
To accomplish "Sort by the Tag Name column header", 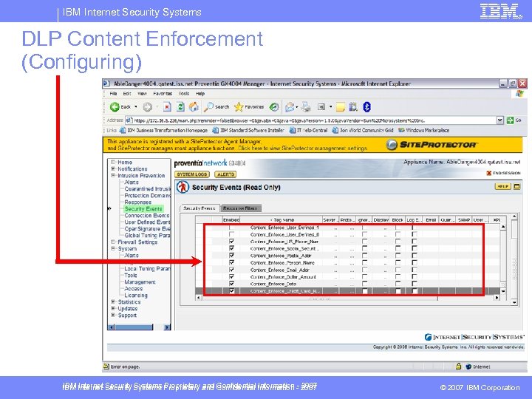I will coord(282,220).
